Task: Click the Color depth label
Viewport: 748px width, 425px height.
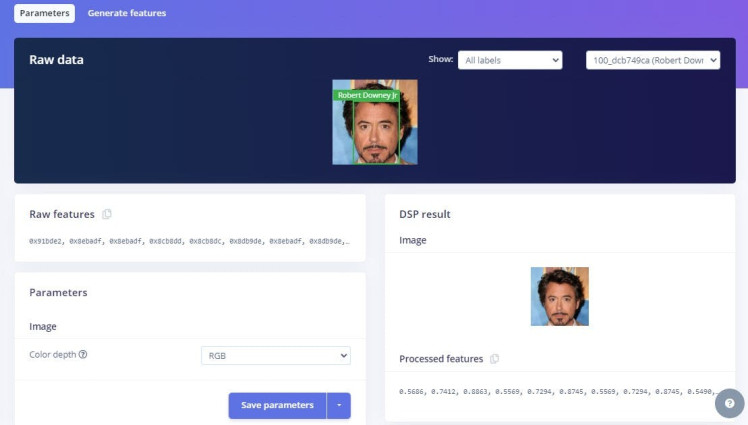Action: tap(52, 354)
